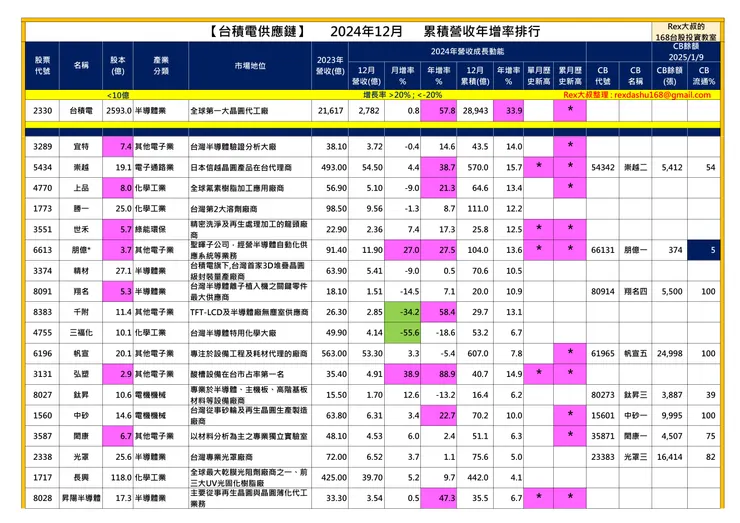
Task: Click the 產業分類 header cell
Action: click(x=161, y=66)
